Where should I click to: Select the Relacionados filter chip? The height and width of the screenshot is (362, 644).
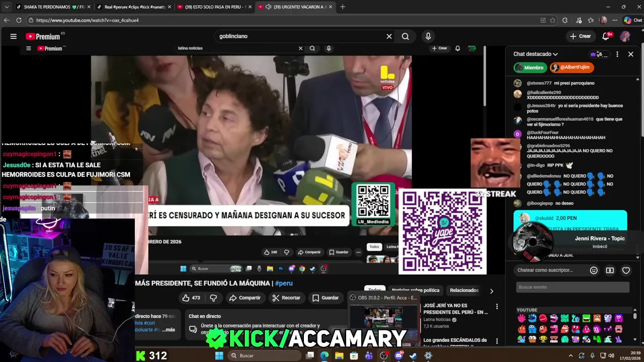(x=464, y=290)
